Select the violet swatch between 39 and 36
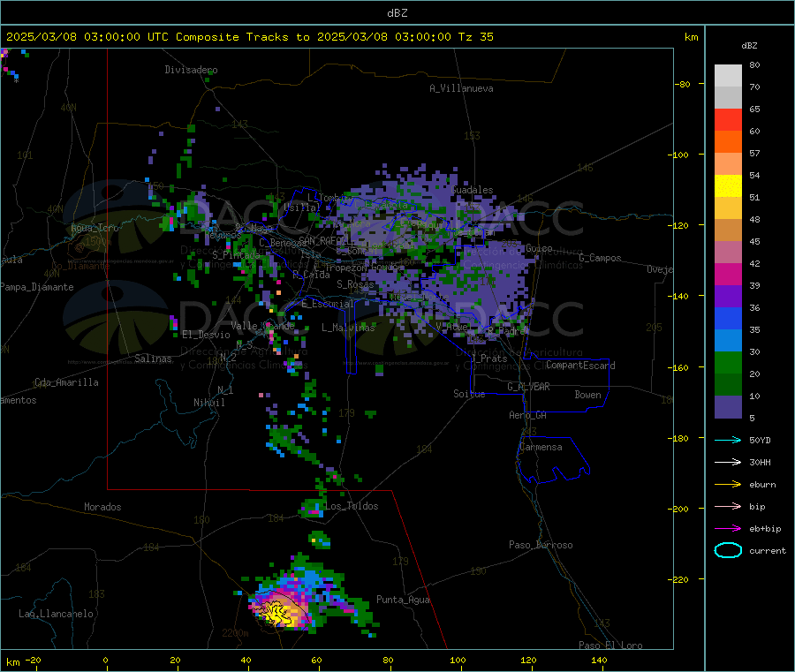This screenshot has width=795, height=672. pos(728,297)
